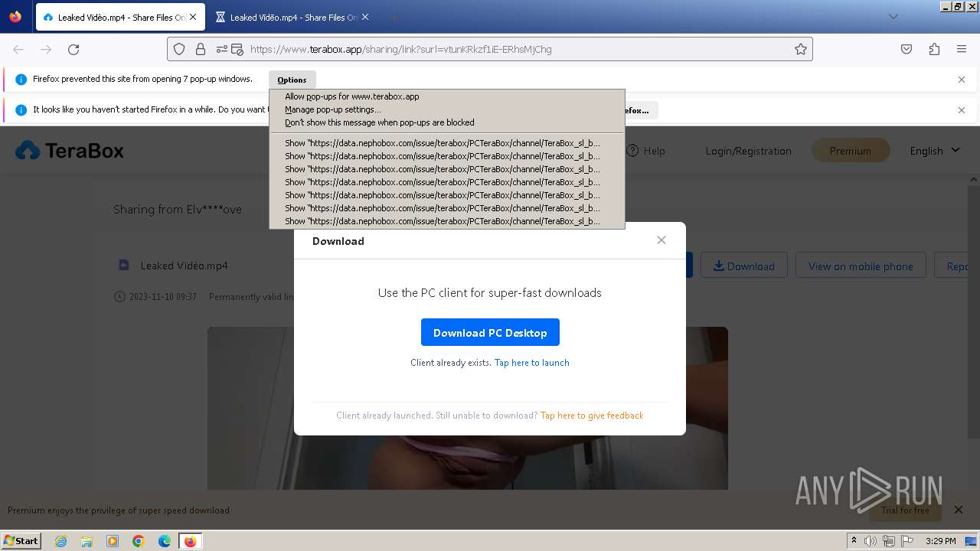Click the Premium button
Viewport: 980px width, 551px height.
click(850, 151)
